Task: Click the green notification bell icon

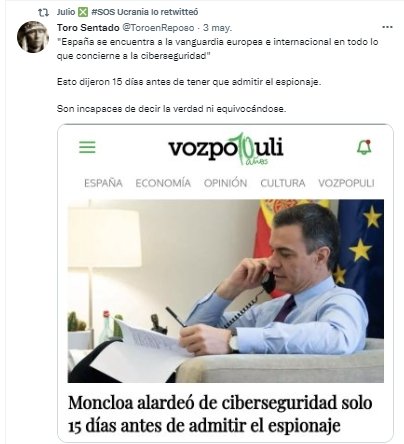Action: click(364, 147)
